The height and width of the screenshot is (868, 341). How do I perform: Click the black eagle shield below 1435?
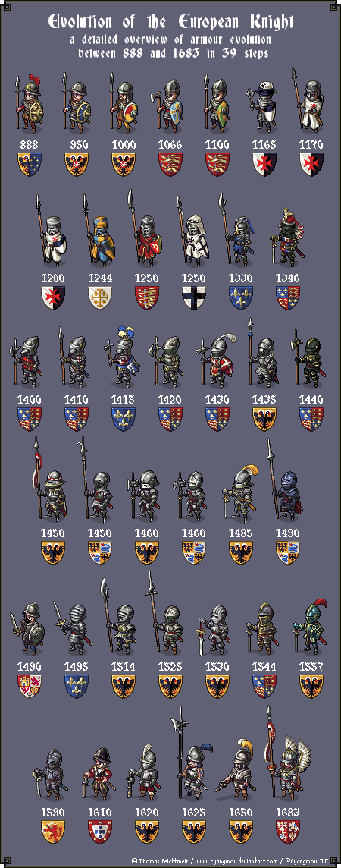(x=264, y=419)
